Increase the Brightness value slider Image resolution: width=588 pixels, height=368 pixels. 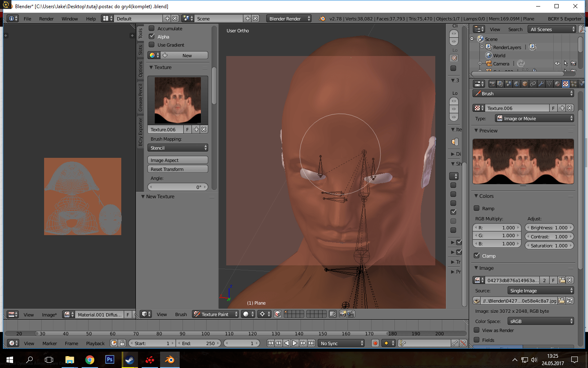[570, 227]
